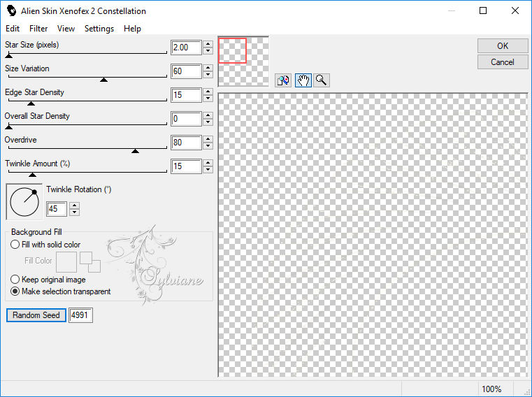The width and height of the screenshot is (532, 397).
Task: Click the Twinkle Rotation value field
Action: coord(57,209)
